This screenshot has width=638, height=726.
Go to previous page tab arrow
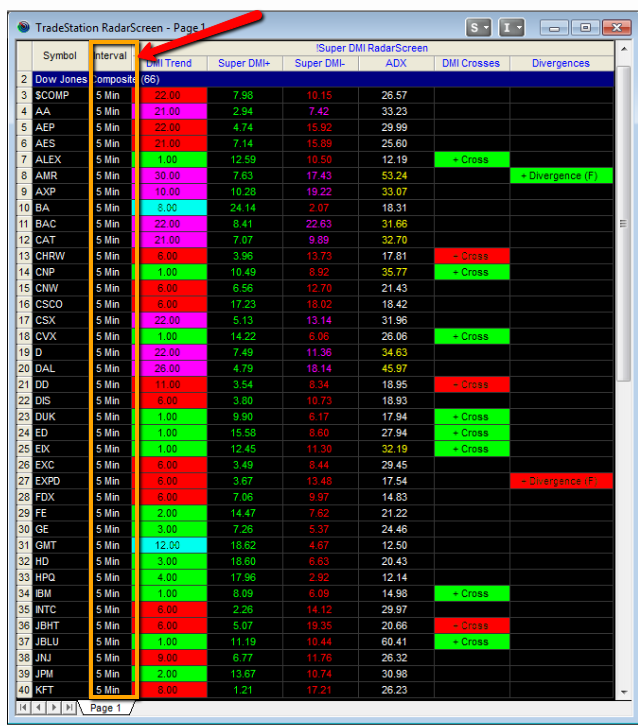[x=38, y=707]
